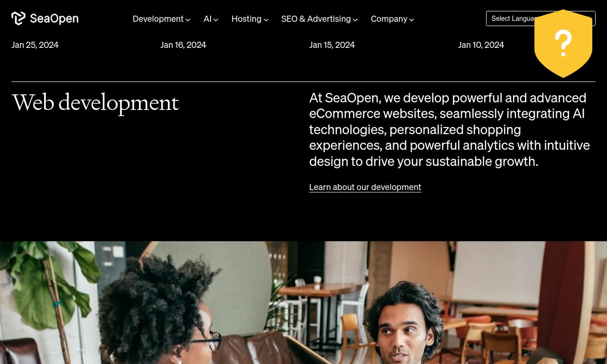Open the yellow question-mark shield badge

(x=563, y=44)
